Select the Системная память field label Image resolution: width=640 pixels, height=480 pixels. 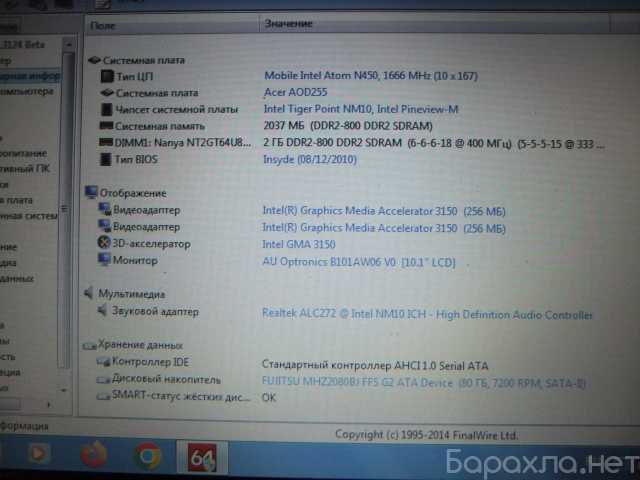pyautogui.click(x=160, y=126)
